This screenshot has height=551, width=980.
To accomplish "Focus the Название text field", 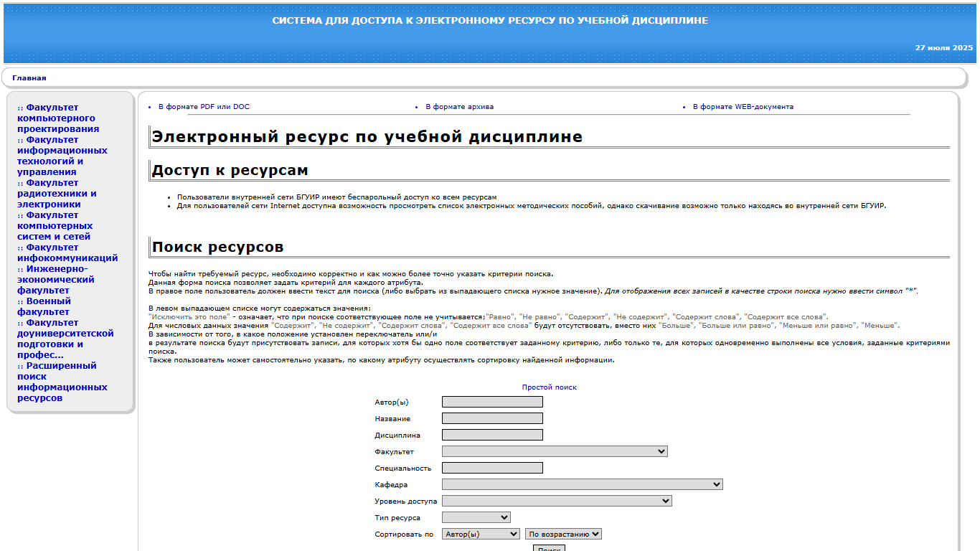I will 492,418.
